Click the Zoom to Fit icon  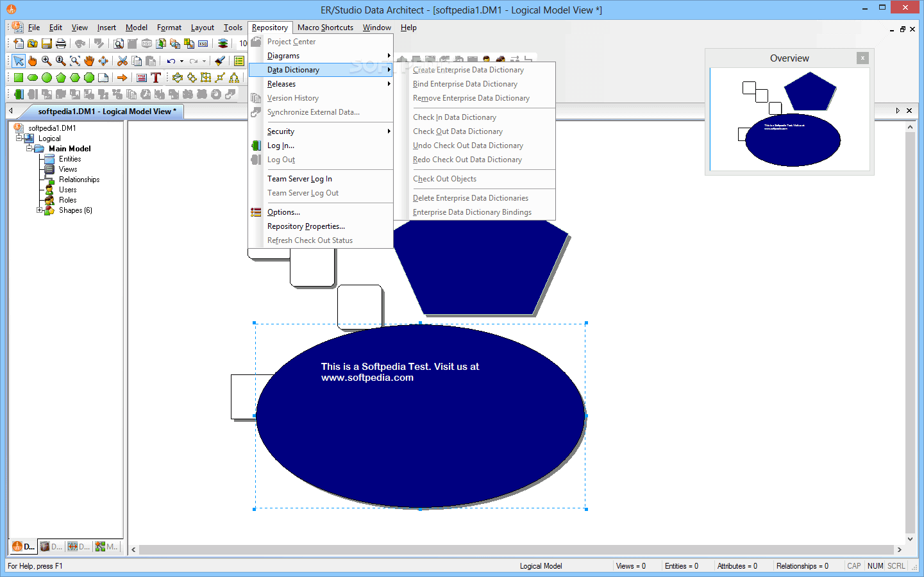(x=75, y=61)
